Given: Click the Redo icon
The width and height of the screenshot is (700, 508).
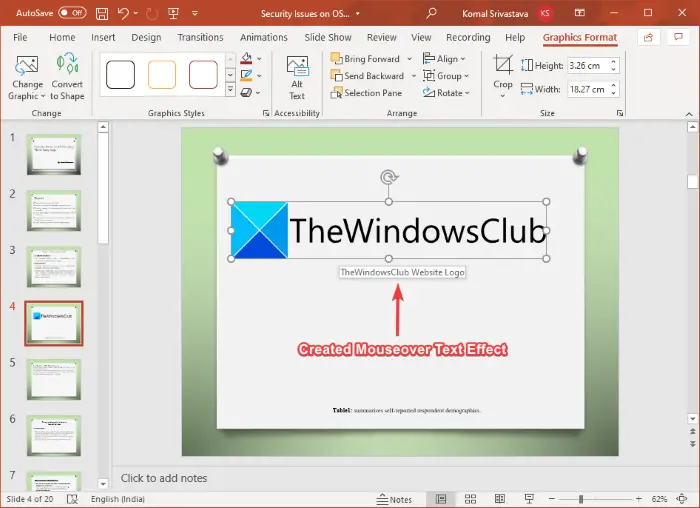Looking at the screenshot, I should pyautogui.click(x=152, y=13).
